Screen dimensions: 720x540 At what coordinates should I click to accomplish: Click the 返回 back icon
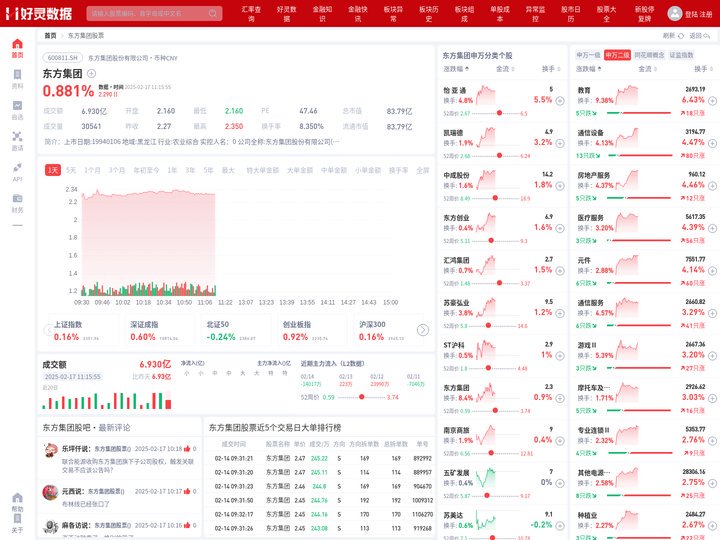pyautogui.click(x=707, y=36)
